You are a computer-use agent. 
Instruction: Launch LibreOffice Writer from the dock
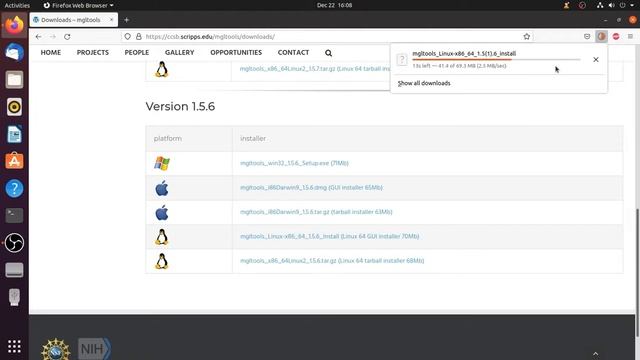point(14,134)
